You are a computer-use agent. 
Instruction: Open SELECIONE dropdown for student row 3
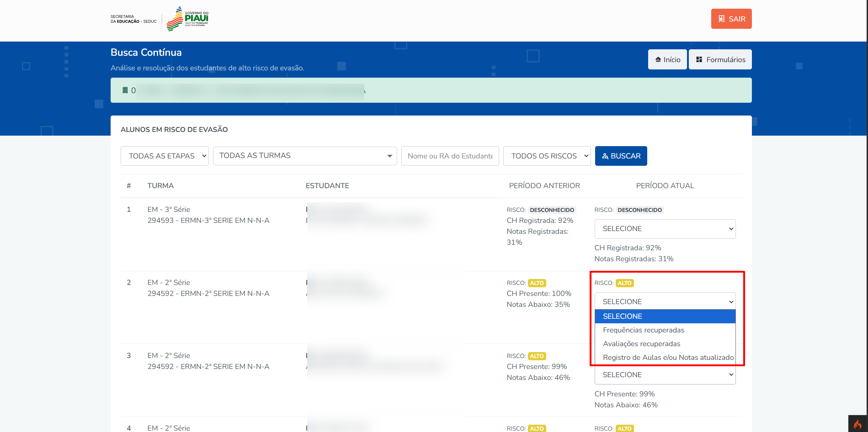(x=665, y=375)
